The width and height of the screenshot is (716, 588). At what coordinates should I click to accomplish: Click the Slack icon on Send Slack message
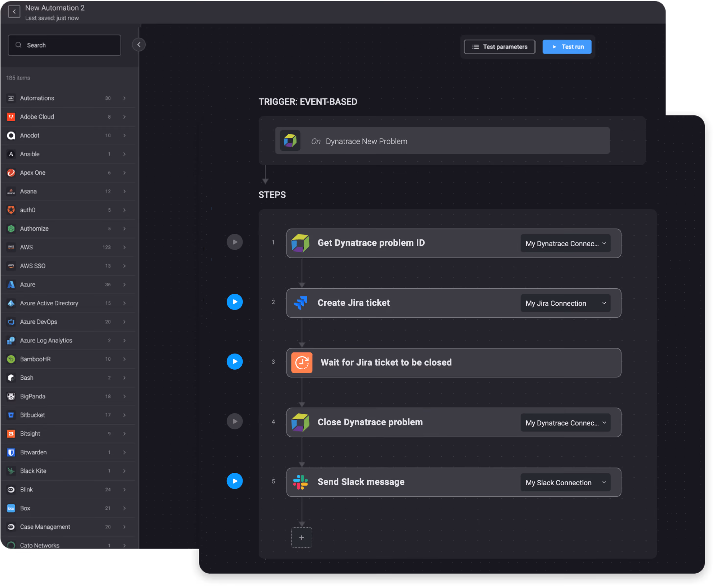[x=300, y=483]
